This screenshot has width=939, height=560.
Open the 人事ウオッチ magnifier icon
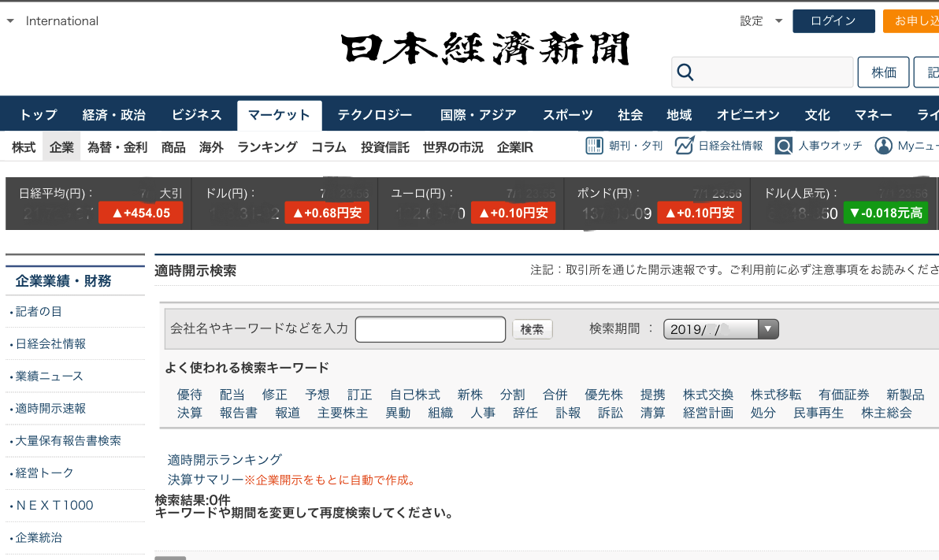click(783, 146)
